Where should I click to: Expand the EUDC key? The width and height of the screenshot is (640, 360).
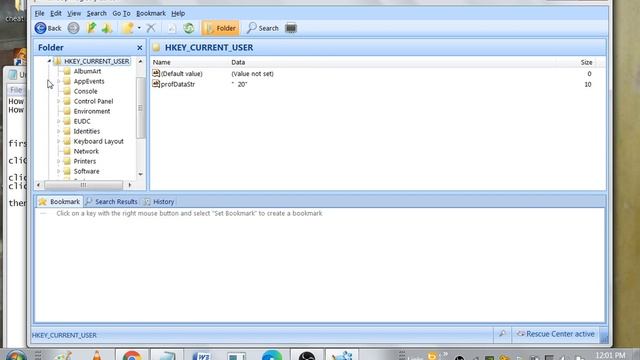click(x=58, y=121)
